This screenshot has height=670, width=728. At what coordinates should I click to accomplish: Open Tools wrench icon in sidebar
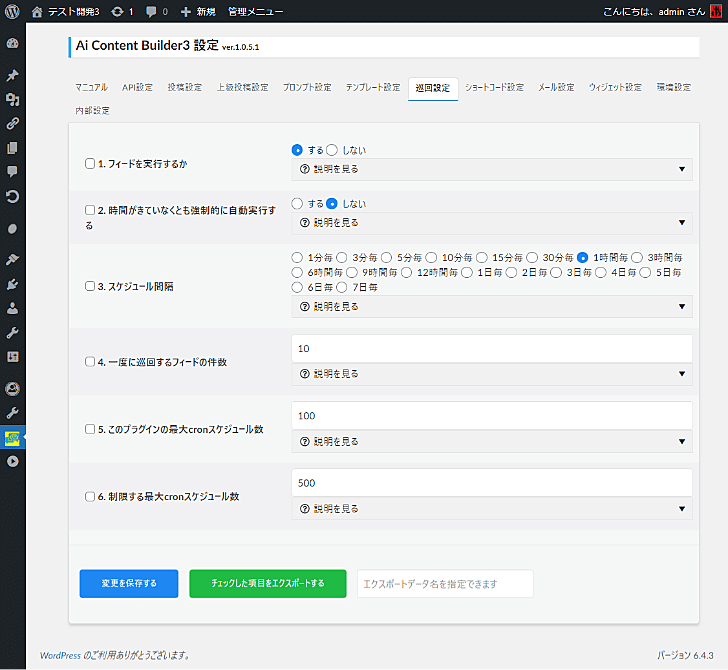pyautogui.click(x=13, y=332)
